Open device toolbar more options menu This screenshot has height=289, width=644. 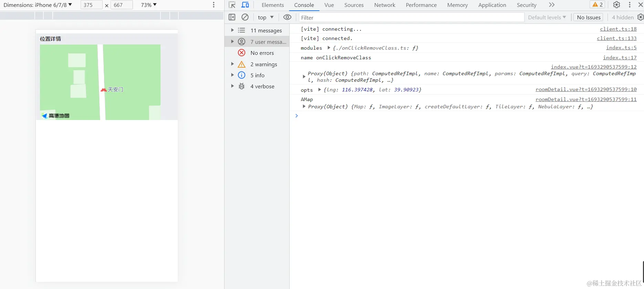(214, 5)
